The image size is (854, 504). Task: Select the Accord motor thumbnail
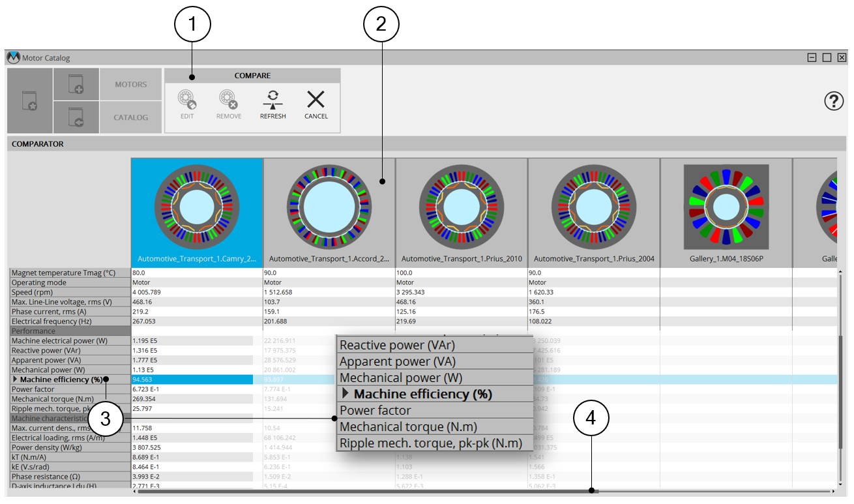coord(329,207)
